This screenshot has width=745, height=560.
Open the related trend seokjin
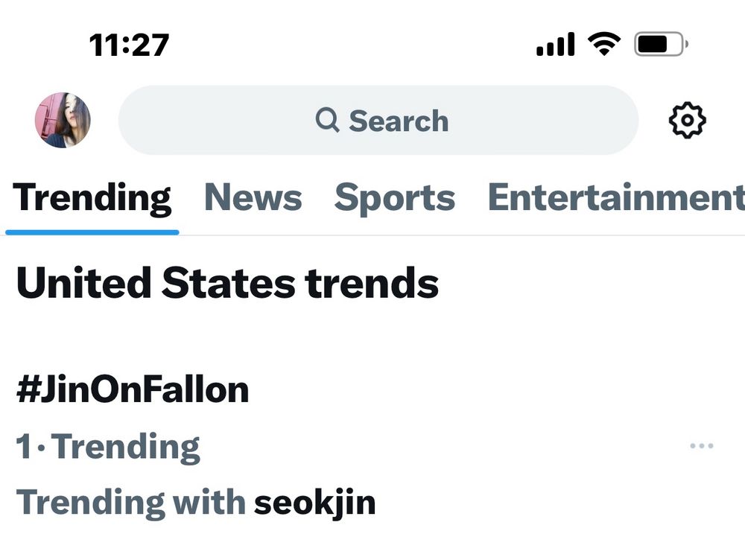pyautogui.click(x=314, y=503)
